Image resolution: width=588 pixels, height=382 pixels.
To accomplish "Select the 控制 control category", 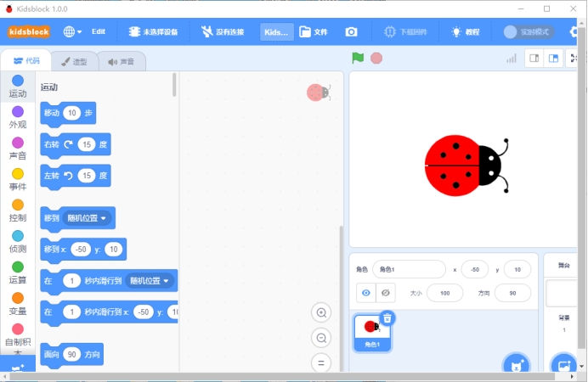I will point(18,211).
